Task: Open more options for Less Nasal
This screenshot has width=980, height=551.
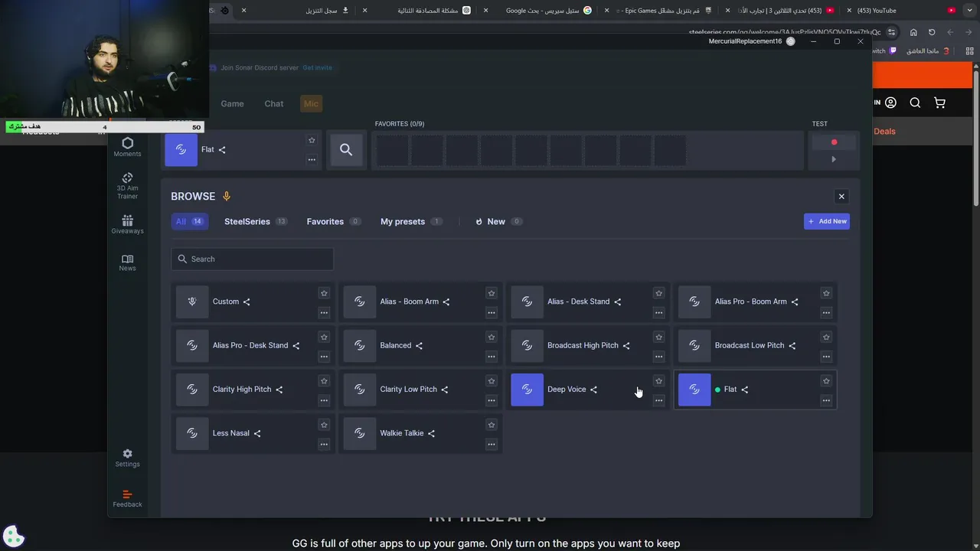Action: (324, 444)
